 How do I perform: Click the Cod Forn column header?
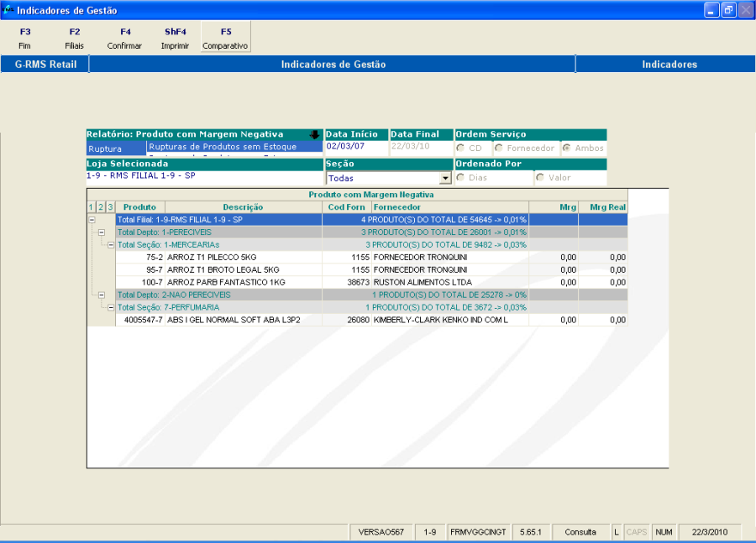[x=346, y=207]
